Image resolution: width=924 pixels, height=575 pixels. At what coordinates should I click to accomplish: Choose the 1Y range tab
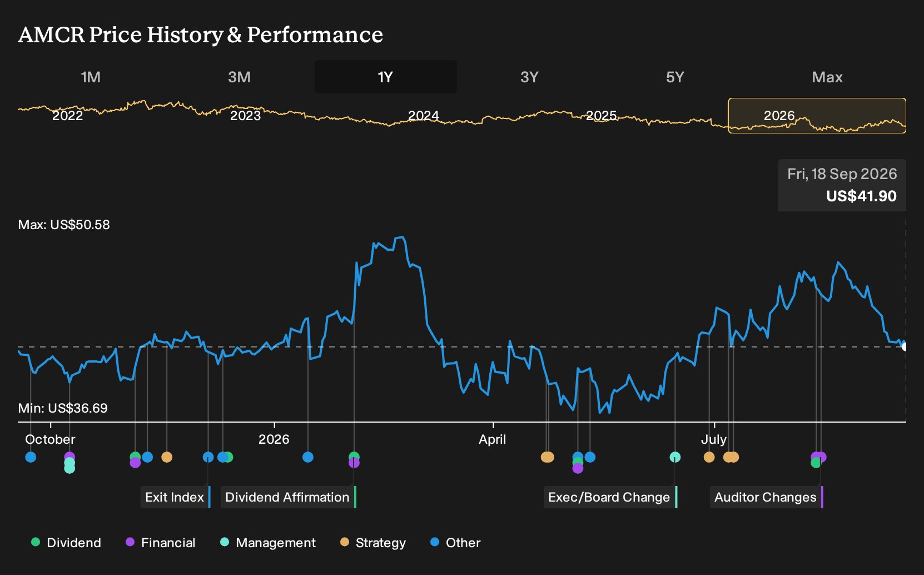[x=385, y=77]
